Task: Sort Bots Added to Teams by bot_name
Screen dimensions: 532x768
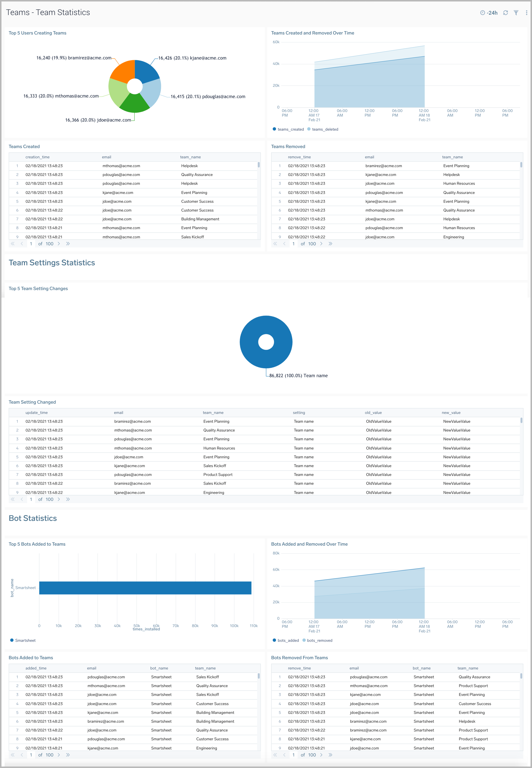Action: click(159, 668)
